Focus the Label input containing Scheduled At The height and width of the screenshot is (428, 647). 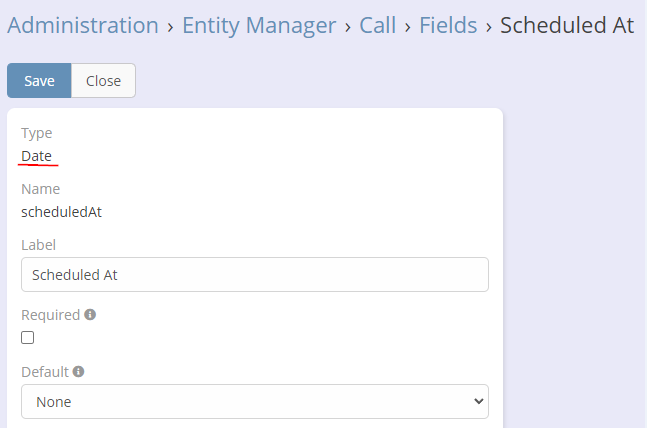[x=254, y=275]
